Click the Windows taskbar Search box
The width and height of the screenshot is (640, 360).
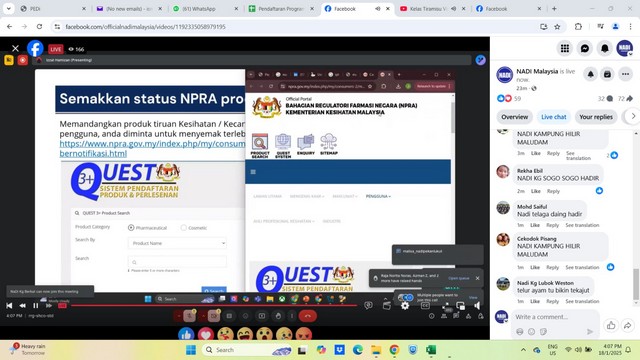coord(248,350)
